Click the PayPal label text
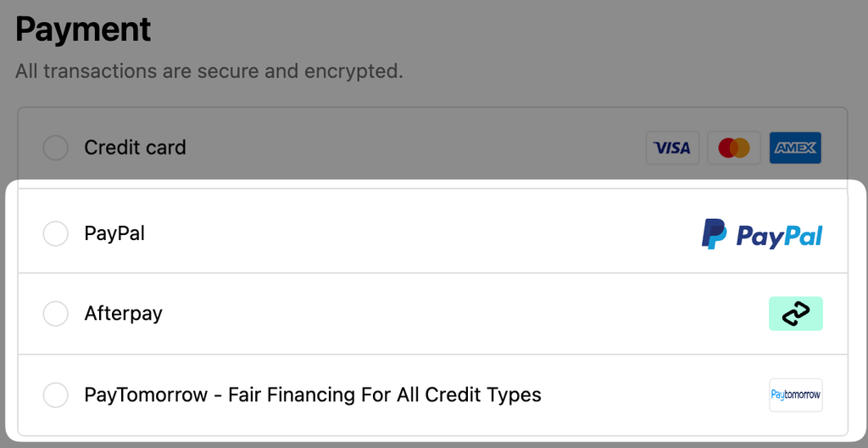Image resolution: width=868 pixels, height=448 pixels. [114, 233]
